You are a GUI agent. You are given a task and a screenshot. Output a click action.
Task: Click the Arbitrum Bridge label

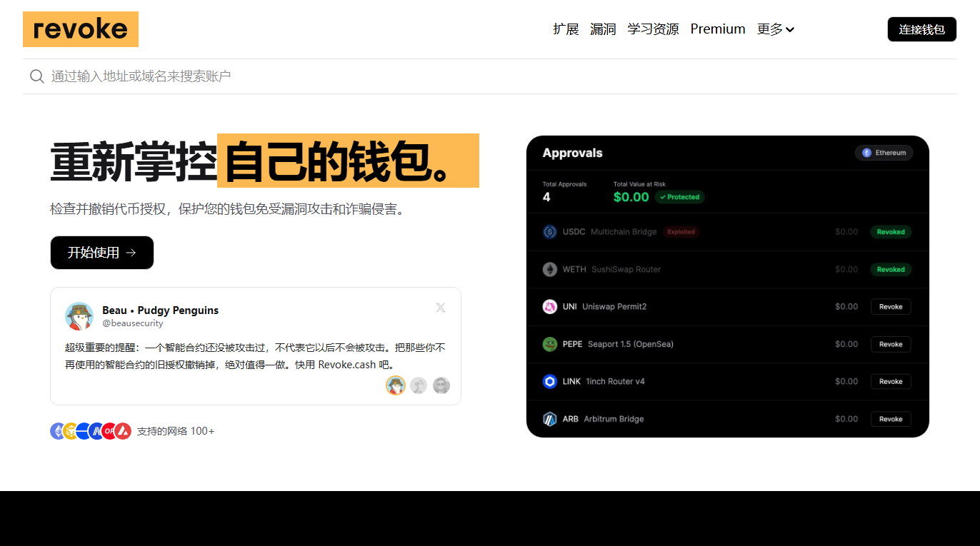614,419
